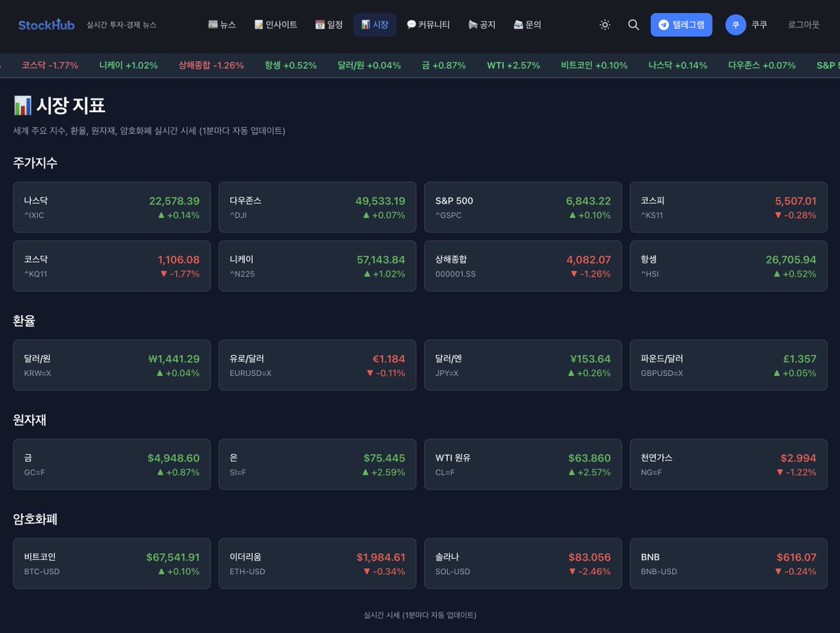The width and height of the screenshot is (840, 633).
Task: Click ticker item 금 +0.87%
Action: tap(444, 65)
